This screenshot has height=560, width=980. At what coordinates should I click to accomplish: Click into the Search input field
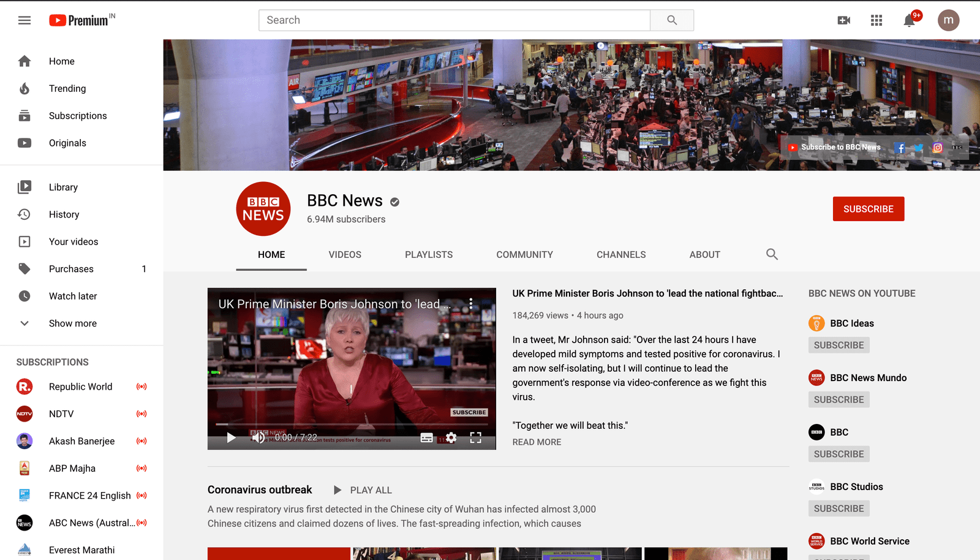(x=454, y=20)
